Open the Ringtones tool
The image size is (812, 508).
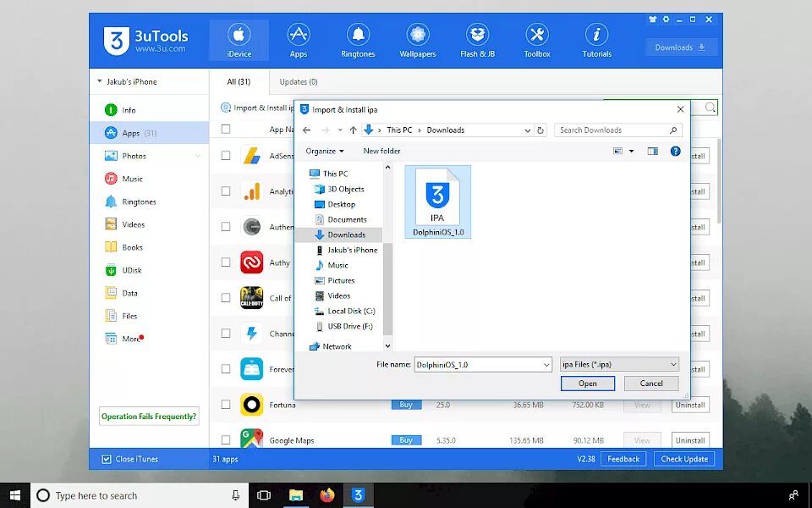coord(357,40)
